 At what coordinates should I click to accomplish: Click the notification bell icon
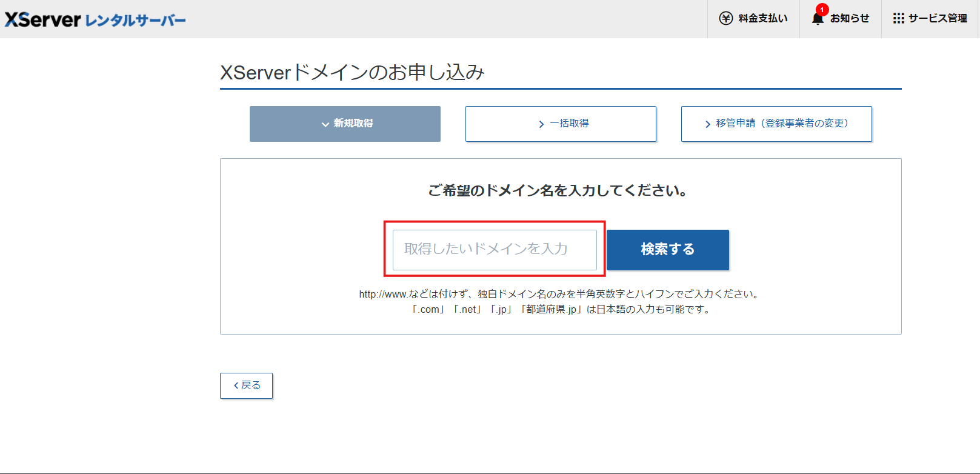(818, 19)
